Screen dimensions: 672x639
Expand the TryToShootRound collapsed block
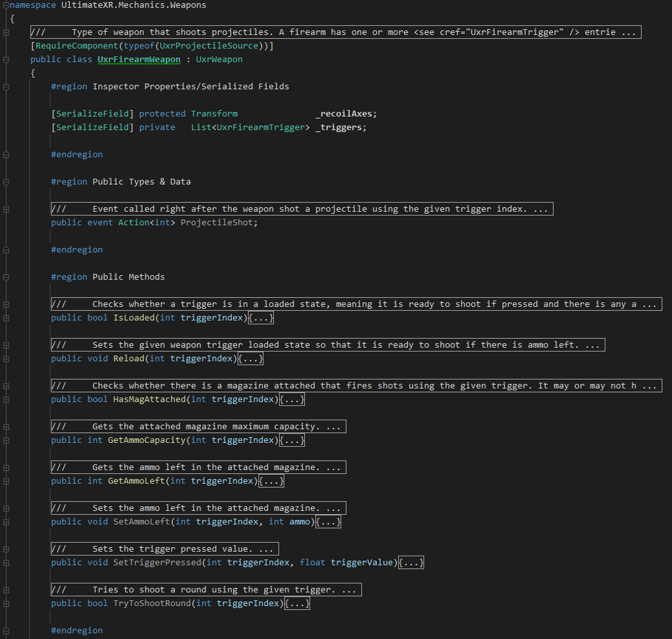(297, 604)
